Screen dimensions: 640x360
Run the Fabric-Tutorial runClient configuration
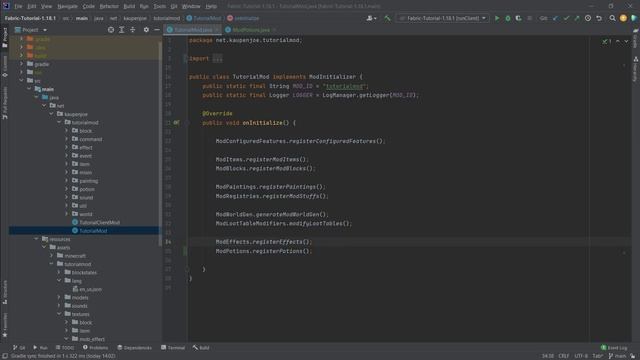tap(497, 18)
